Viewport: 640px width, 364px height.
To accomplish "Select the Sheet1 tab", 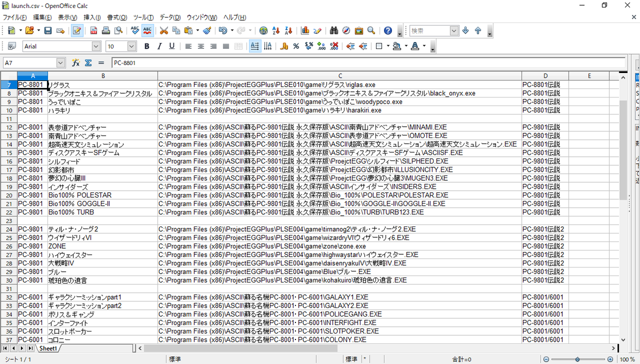I will 47,348.
